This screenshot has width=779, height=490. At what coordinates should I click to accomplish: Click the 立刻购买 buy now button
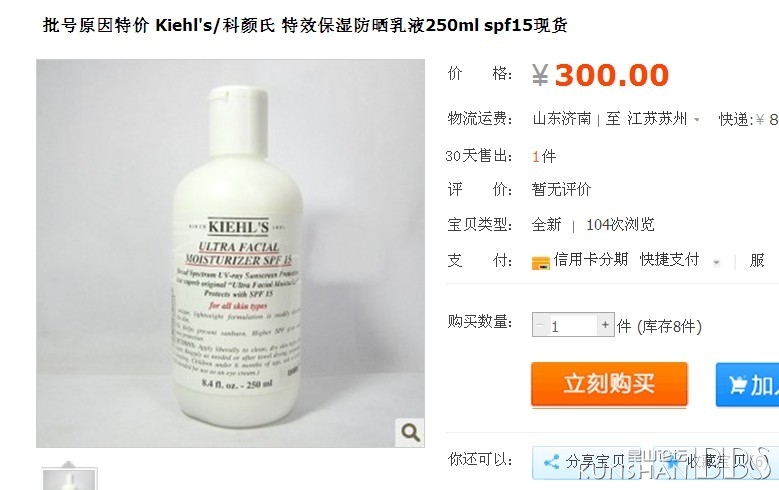click(x=609, y=384)
